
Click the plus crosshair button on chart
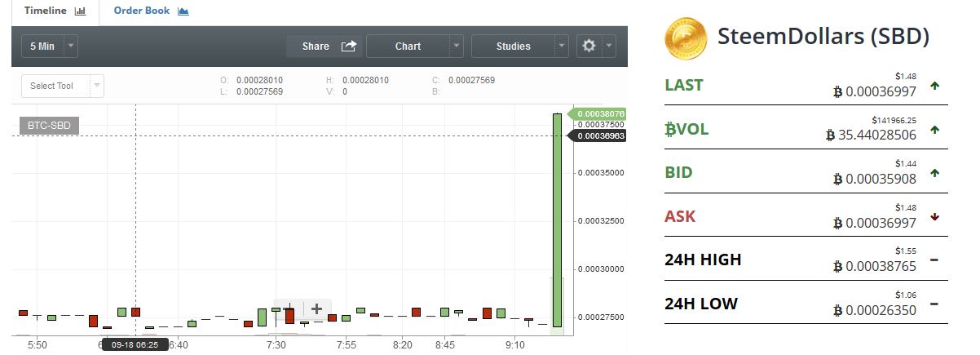tap(317, 309)
